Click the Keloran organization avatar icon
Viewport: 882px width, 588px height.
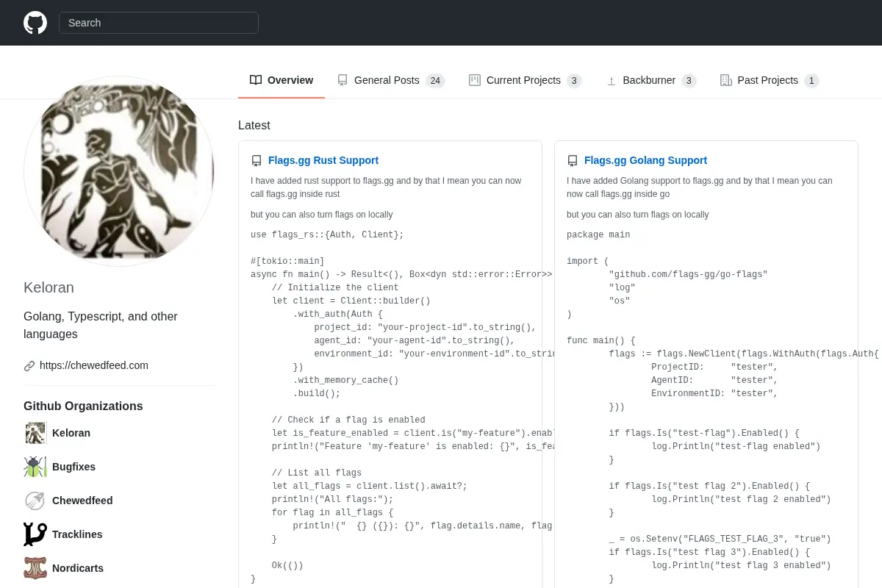click(35, 433)
